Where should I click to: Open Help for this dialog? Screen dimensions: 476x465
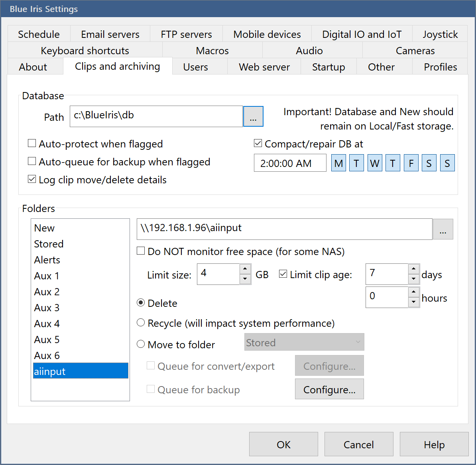[x=434, y=444]
